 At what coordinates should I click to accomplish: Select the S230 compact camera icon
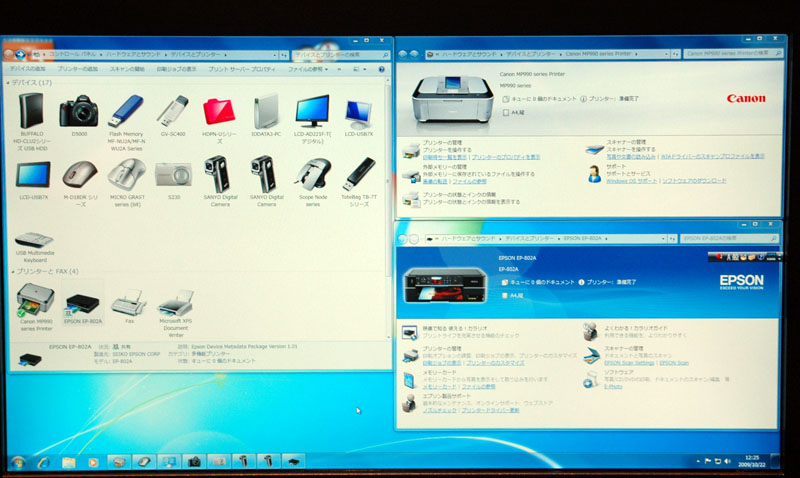coord(172,174)
